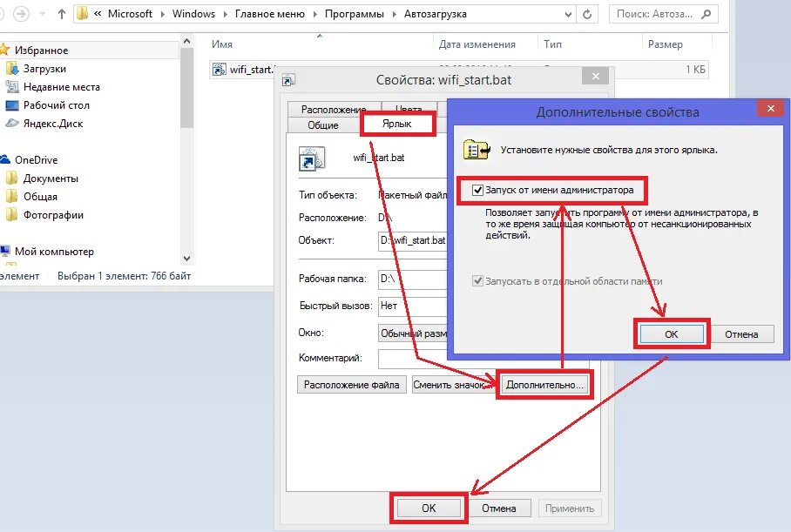Sort by the Размер column header

(x=665, y=44)
